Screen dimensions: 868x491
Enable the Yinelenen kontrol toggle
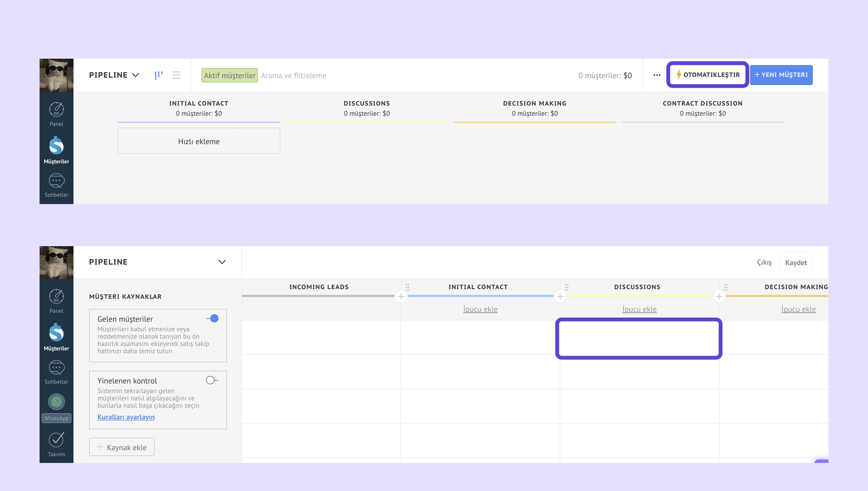tap(212, 380)
